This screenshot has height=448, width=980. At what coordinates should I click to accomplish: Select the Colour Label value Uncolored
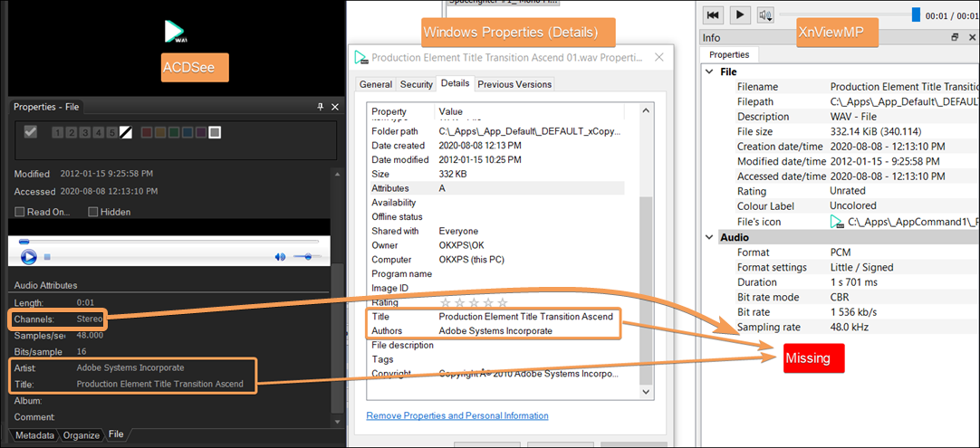[x=853, y=205]
